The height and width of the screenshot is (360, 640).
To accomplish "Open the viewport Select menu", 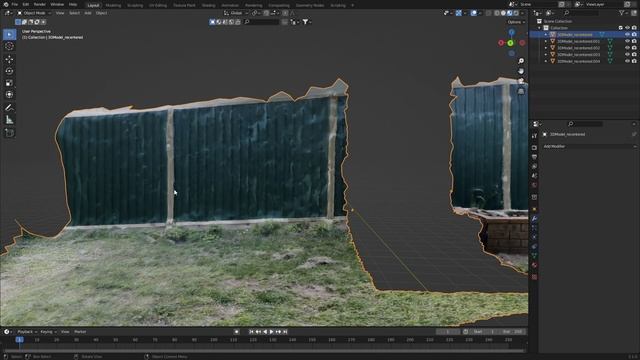I will pos(74,13).
